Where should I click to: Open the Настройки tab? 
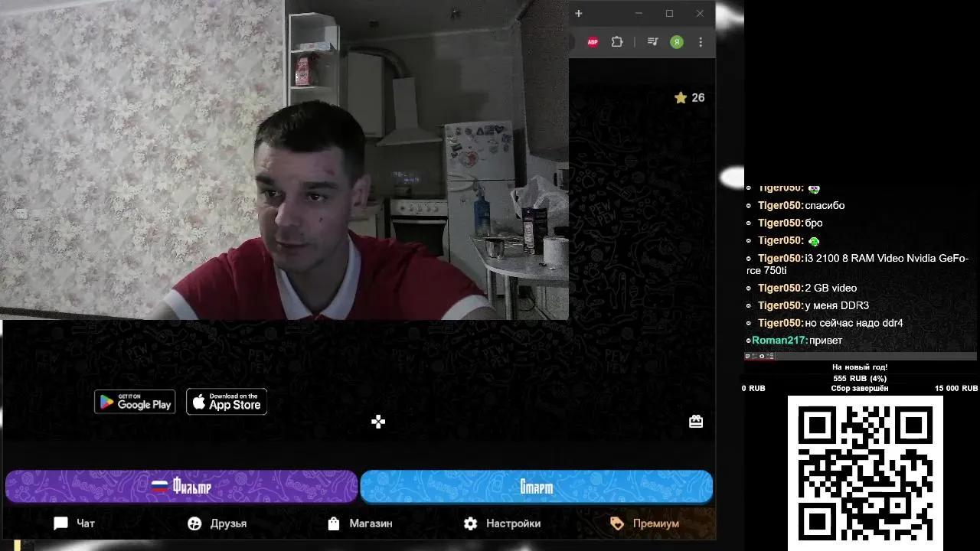[502, 523]
